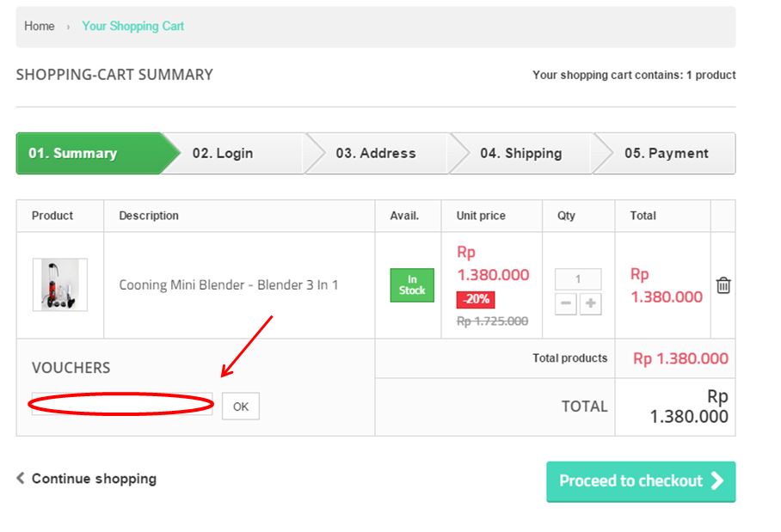Image resolution: width=781 pixels, height=532 pixels.
Task: Click the In Stock availability badge
Action: (412, 285)
